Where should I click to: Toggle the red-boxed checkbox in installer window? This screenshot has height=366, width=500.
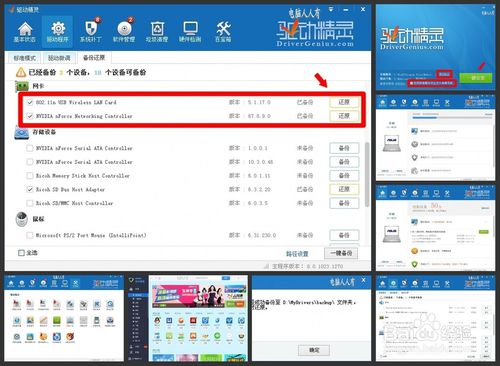tap(412, 83)
